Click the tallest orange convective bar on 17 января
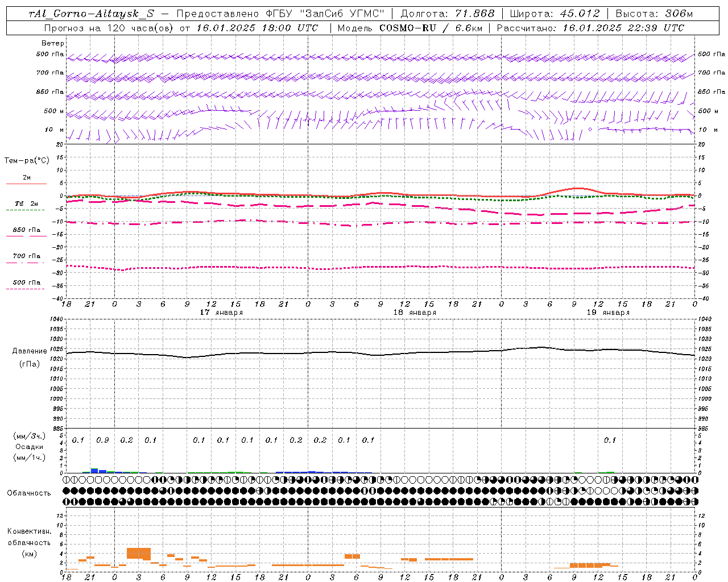 tap(139, 553)
